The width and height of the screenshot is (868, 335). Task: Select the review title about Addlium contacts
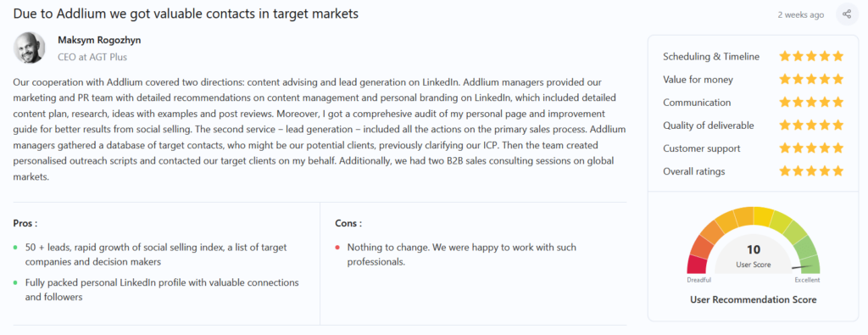click(186, 14)
